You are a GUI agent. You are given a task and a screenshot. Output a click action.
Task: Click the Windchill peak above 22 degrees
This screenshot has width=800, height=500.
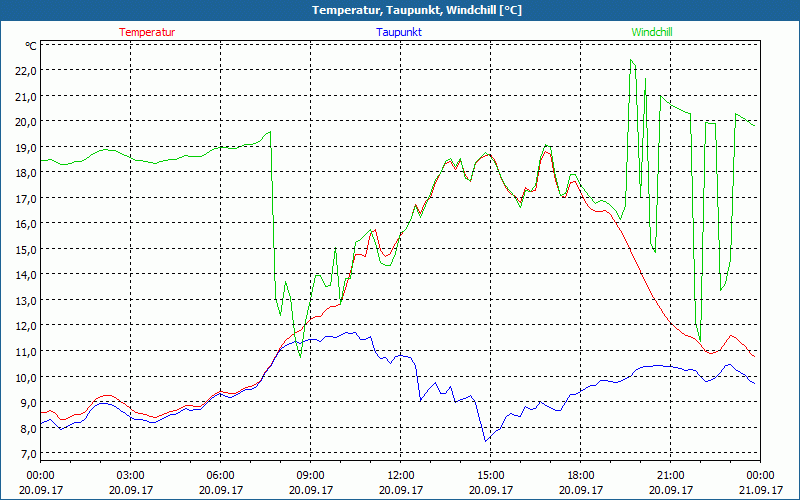point(631,60)
